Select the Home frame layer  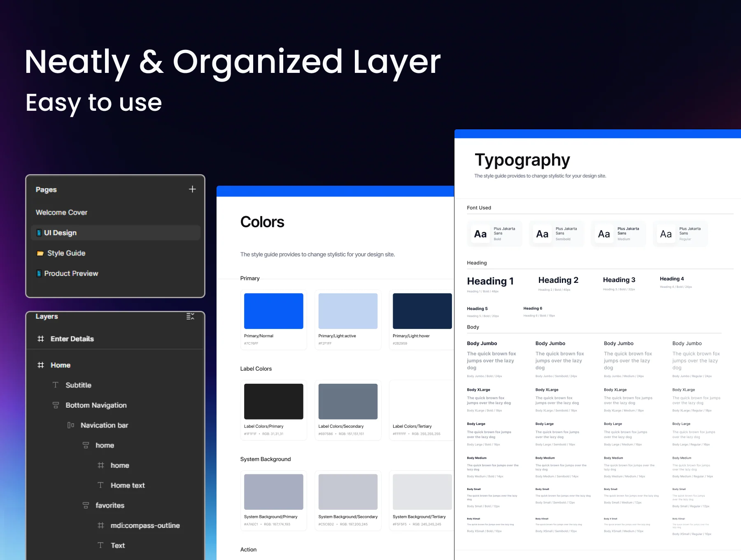tap(61, 365)
